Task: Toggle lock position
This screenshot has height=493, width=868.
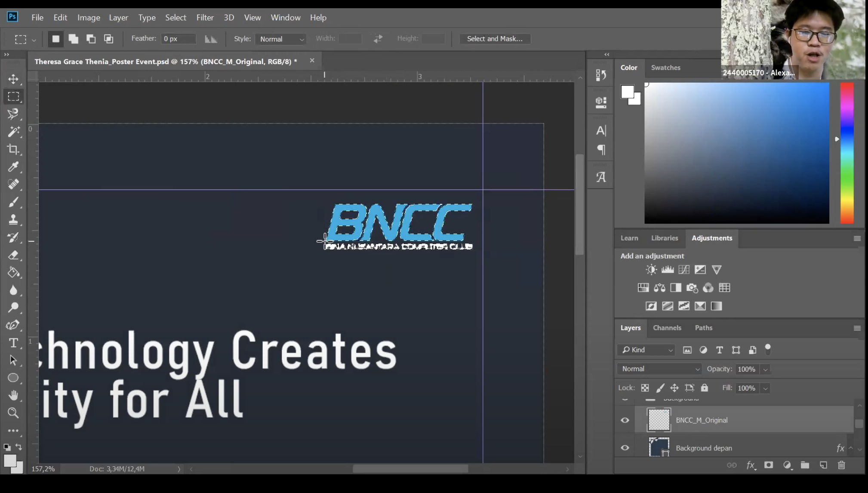Action: [x=674, y=388]
